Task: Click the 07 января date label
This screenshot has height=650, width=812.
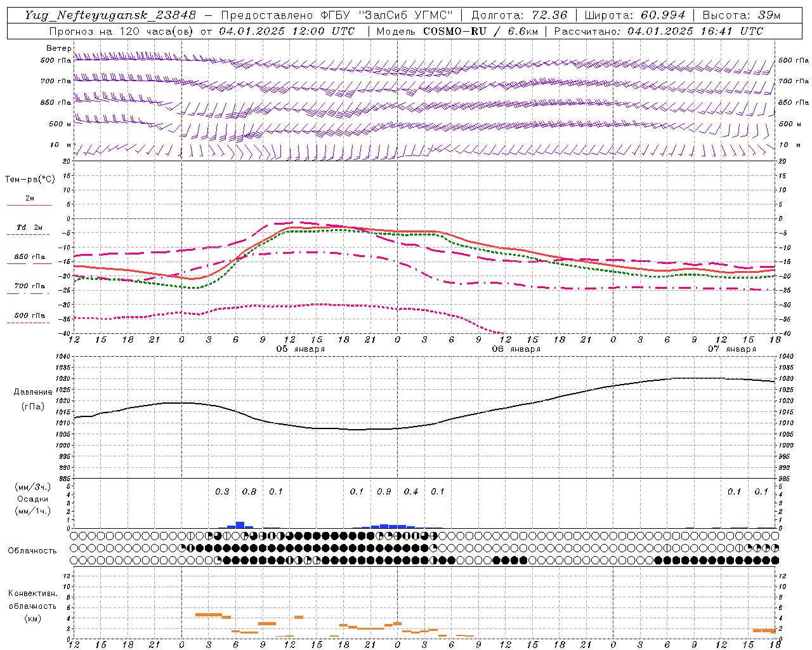Action: point(732,349)
